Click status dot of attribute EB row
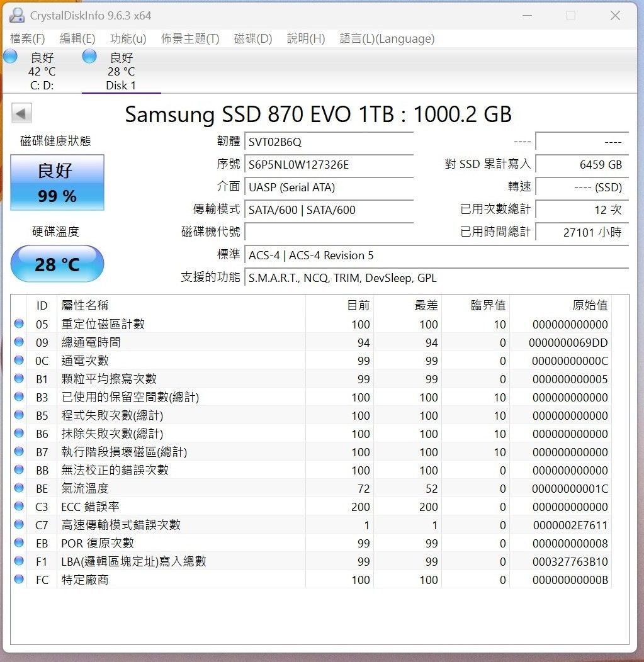Image resolution: width=644 pixels, height=662 pixels. 19,542
